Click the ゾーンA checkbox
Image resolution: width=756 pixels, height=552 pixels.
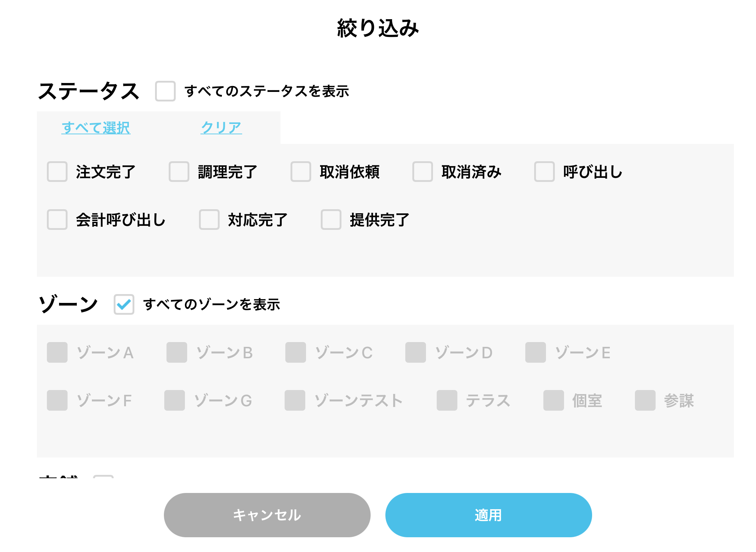point(57,352)
